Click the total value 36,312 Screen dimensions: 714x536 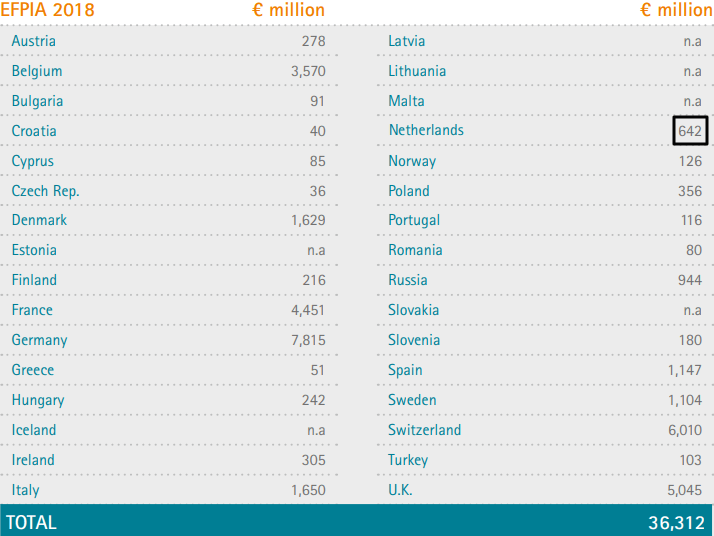click(675, 522)
